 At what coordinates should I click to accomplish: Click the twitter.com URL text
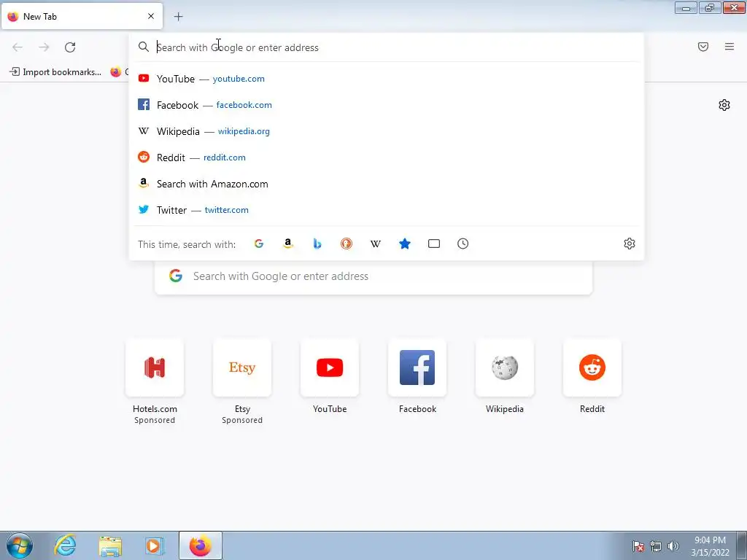(x=227, y=210)
